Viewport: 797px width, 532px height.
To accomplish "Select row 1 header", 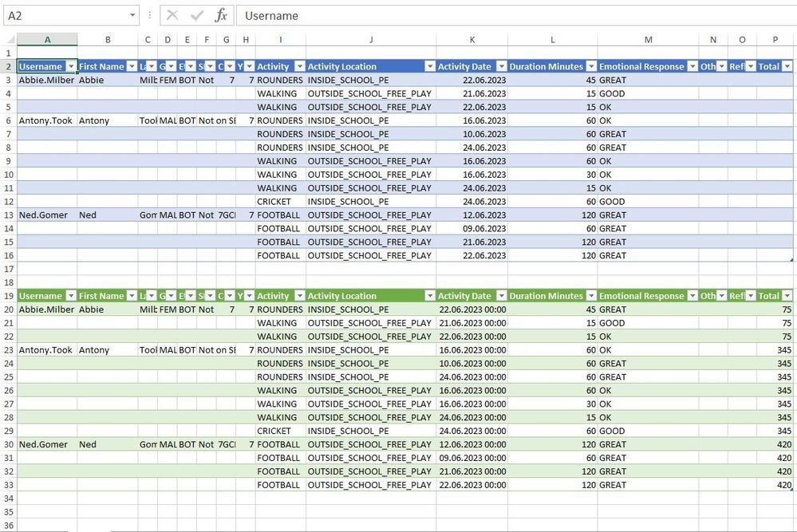I will (9, 53).
